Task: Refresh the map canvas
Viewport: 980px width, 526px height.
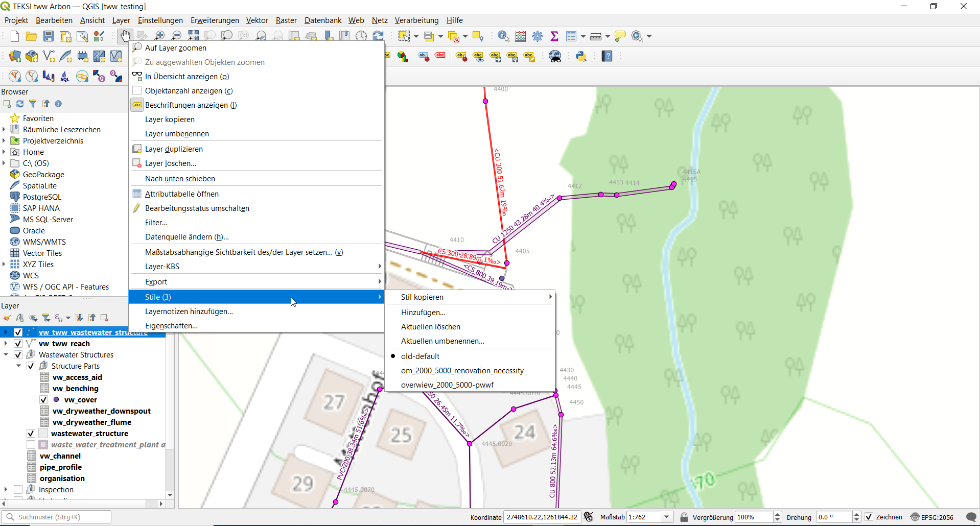Action: (378, 36)
